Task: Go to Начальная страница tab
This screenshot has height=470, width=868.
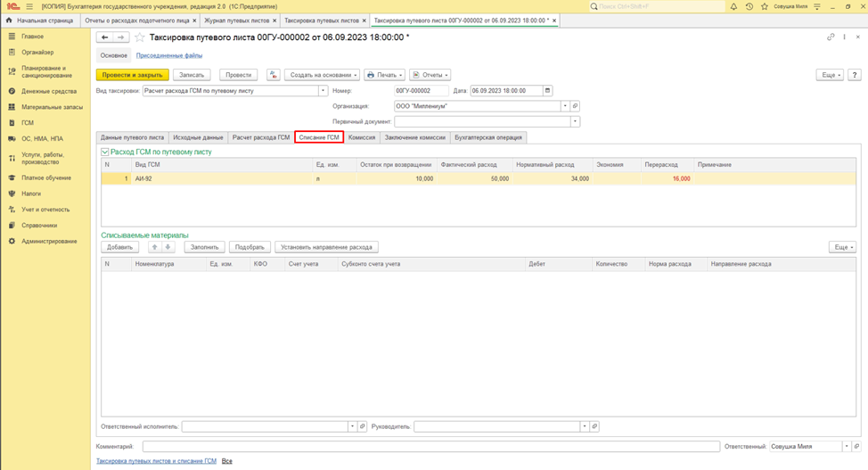Action: tap(40, 21)
